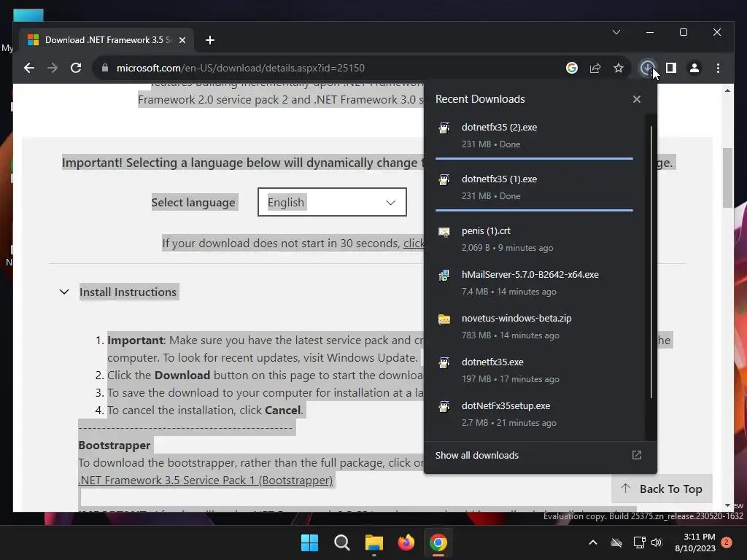Screen dimensions: 747x560
Task: Click Back To Top button
Action: pos(662,489)
